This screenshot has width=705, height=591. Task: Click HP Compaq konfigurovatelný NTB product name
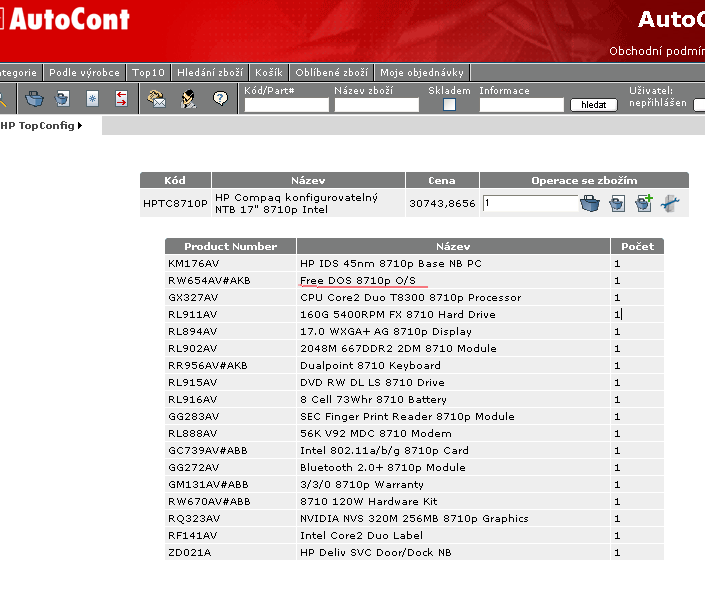[x=296, y=203]
